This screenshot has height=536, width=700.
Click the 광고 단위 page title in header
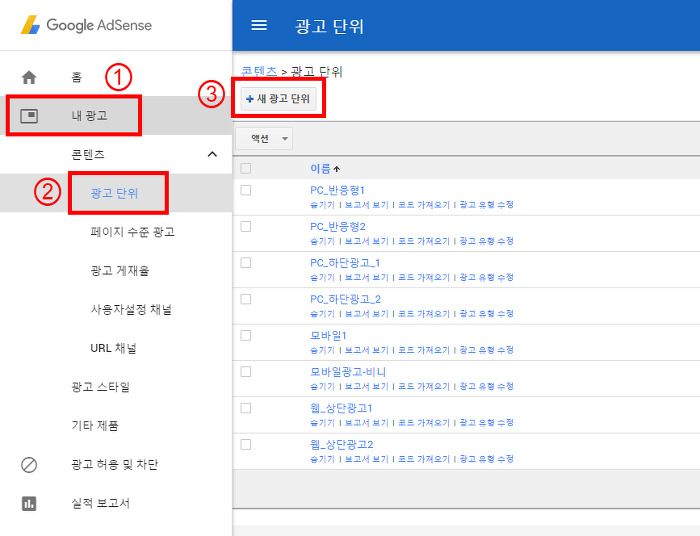pyautogui.click(x=329, y=26)
